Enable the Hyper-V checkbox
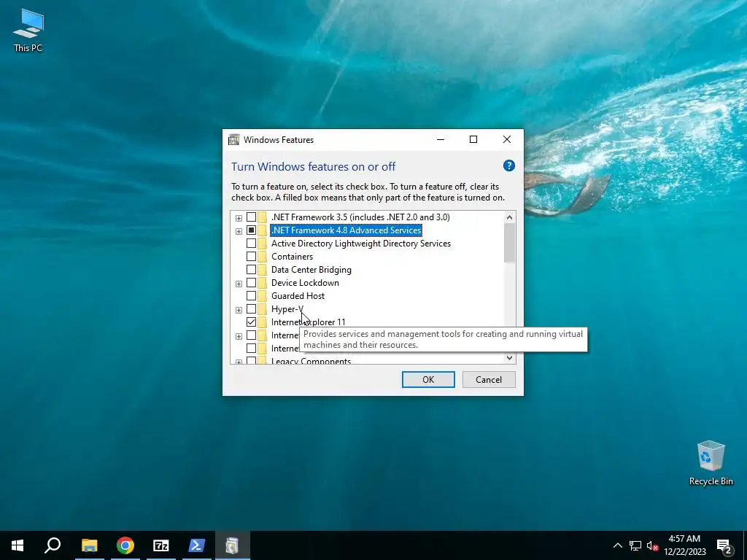The image size is (747, 560). pos(251,309)
